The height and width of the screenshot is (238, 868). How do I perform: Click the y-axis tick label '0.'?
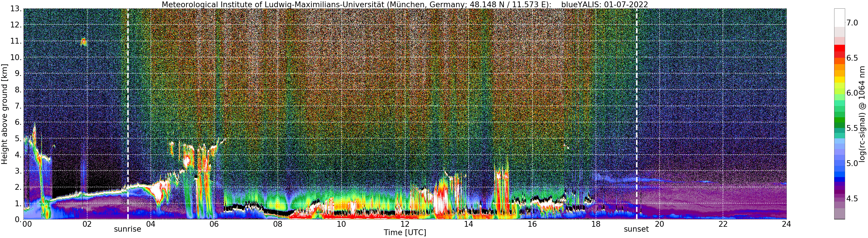point(18,219)
